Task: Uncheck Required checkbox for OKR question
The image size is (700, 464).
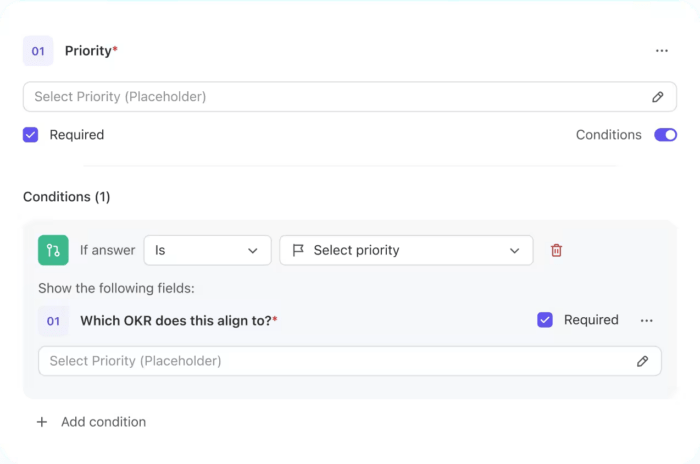Action: coord(545,320)
